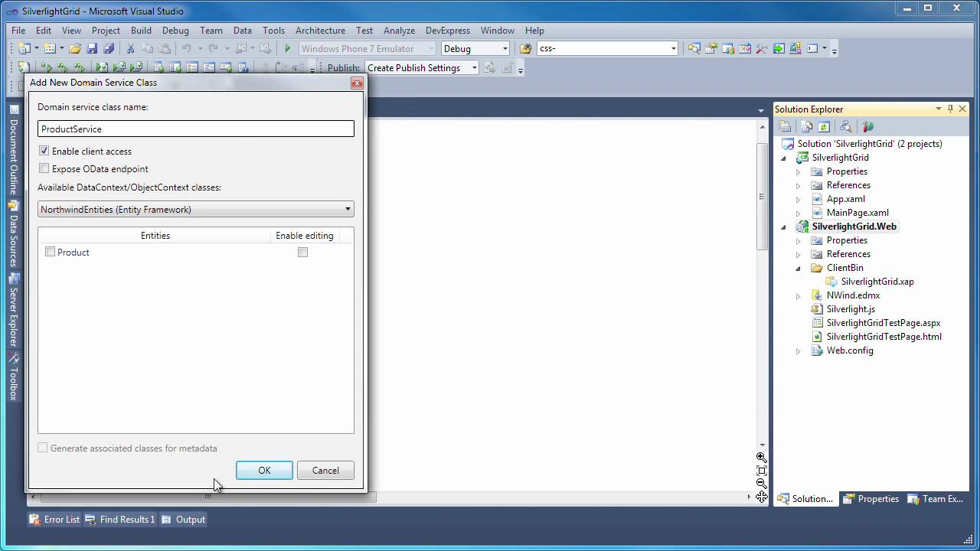Click the zoom out magnifier icon
980x551 pixels.
(761, 483)
